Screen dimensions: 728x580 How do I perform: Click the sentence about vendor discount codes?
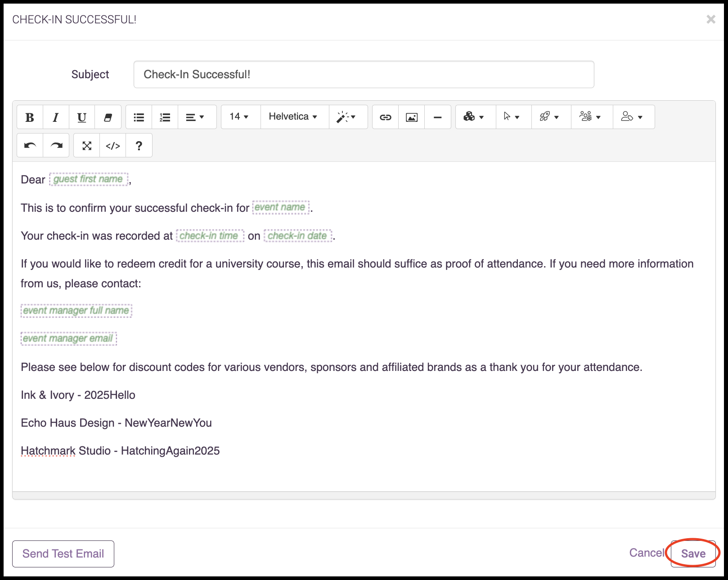(x=332, y=367)
